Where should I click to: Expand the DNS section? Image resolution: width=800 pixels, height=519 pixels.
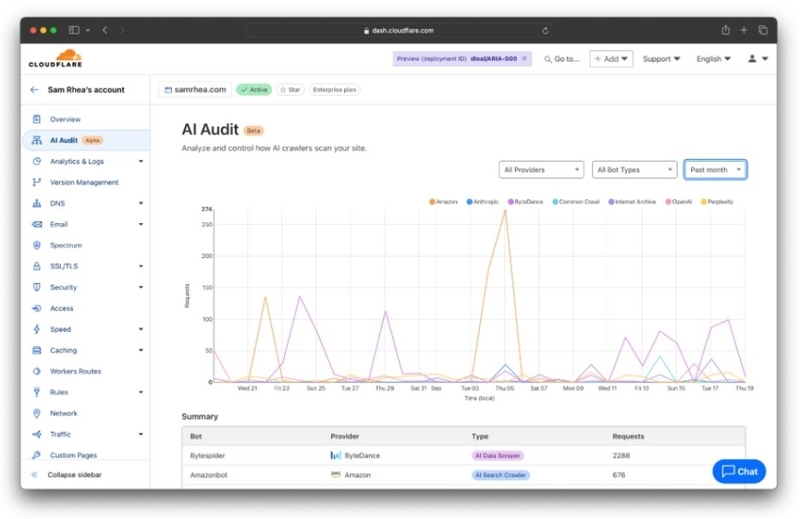(141, 203)
